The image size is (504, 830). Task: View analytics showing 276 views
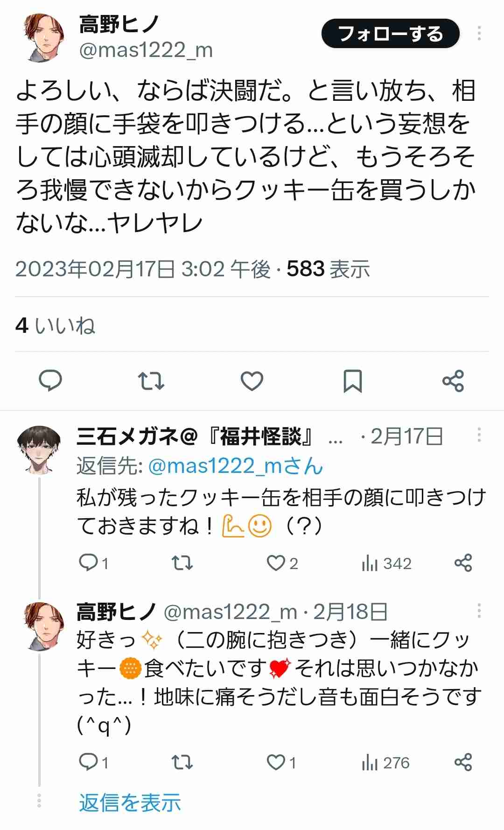pyautogui.click(x=385, y=763)
